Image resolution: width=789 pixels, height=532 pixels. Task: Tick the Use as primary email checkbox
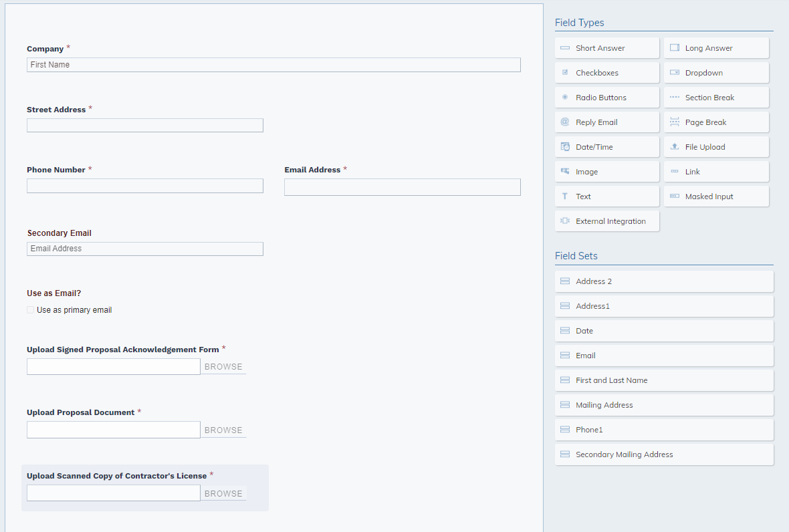tap(30, 309)
